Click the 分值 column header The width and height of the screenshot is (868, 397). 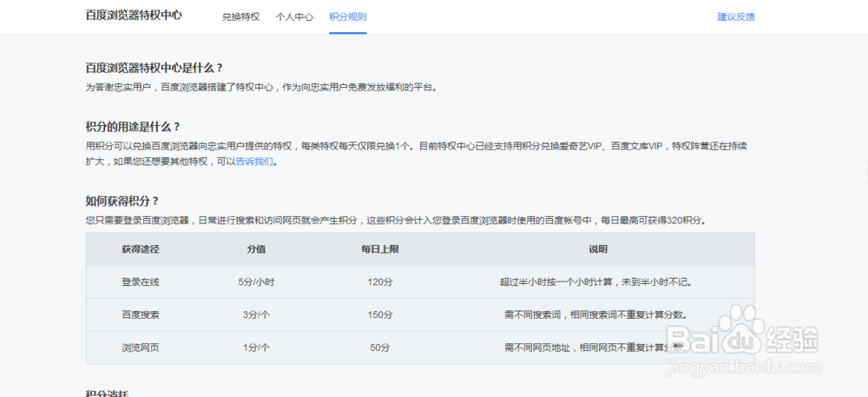pos(256,249)
